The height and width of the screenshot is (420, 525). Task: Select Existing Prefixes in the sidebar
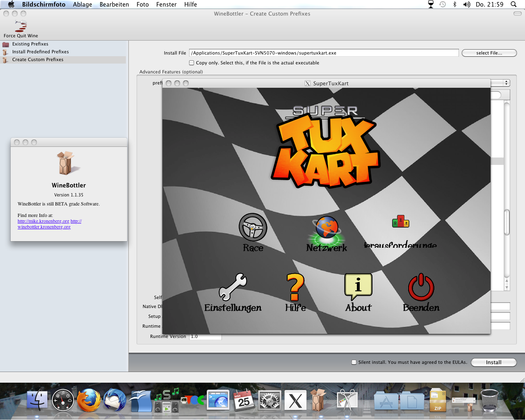[30, 44]
